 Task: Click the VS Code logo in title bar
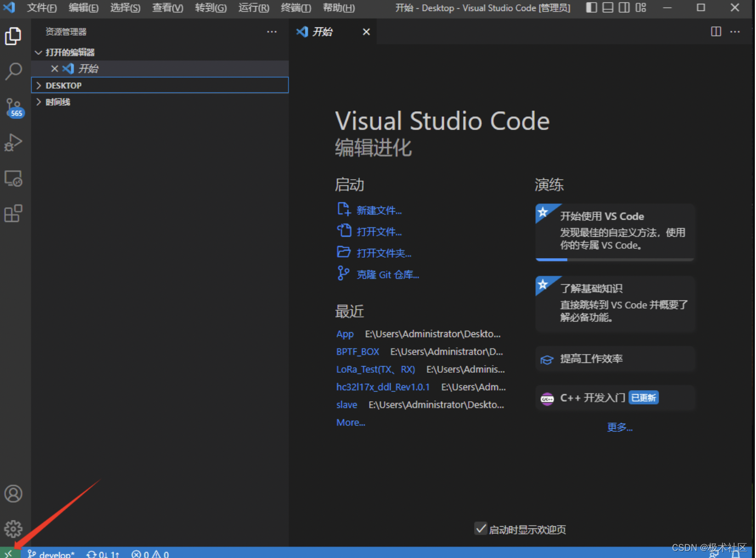9,8
